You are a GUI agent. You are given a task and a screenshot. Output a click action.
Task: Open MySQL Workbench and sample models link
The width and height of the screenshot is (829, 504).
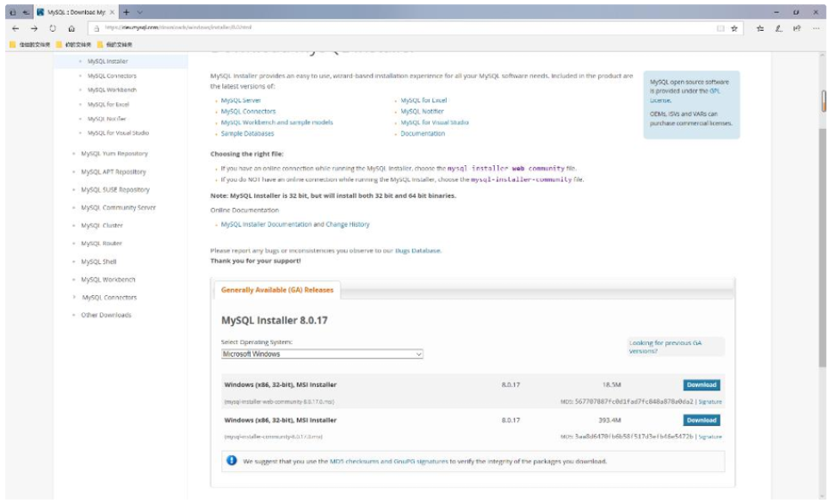tap(276, 123)
